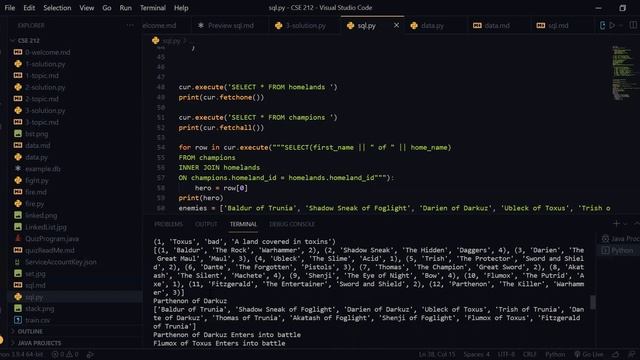Open the Edit menu

coord(29,8)
